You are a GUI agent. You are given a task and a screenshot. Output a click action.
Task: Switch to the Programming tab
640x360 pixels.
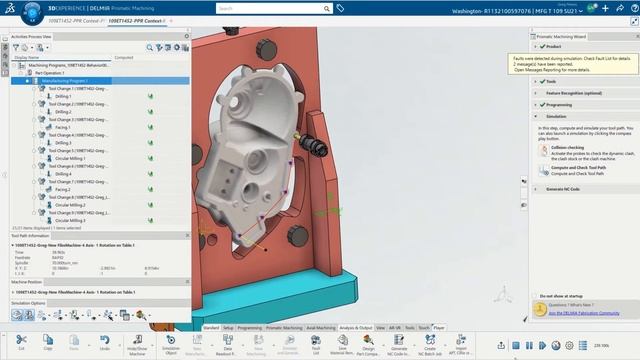pyautogui.click(x=249, y=328)
